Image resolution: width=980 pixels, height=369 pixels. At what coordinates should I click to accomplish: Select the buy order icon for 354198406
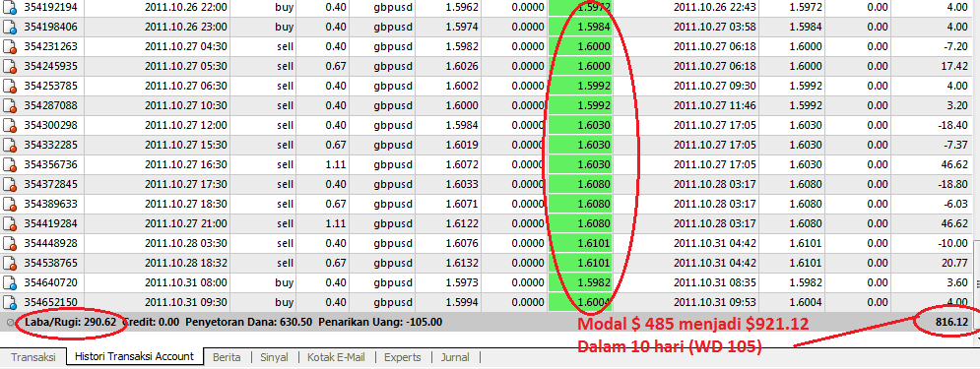[x=10, y=27]
